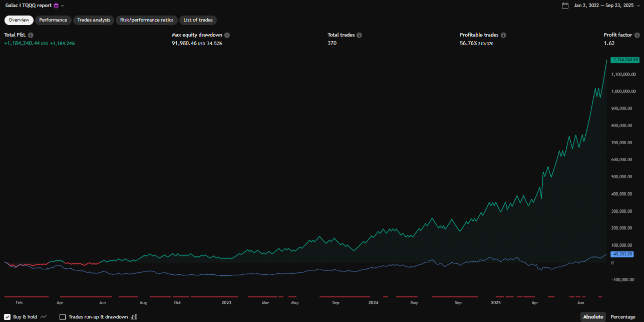Click the info icon beside Total P&L
The image size is (644, 322).
(31, 35)
